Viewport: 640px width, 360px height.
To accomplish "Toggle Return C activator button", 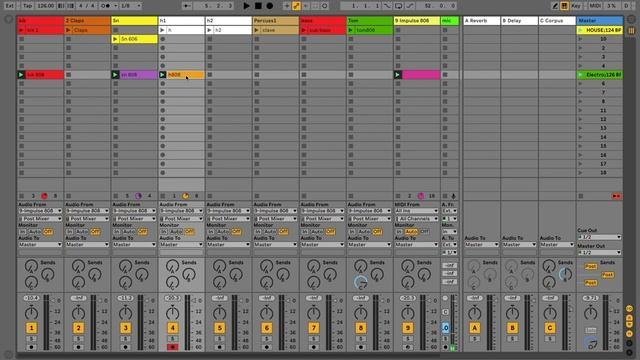I will tap(550, 328).
